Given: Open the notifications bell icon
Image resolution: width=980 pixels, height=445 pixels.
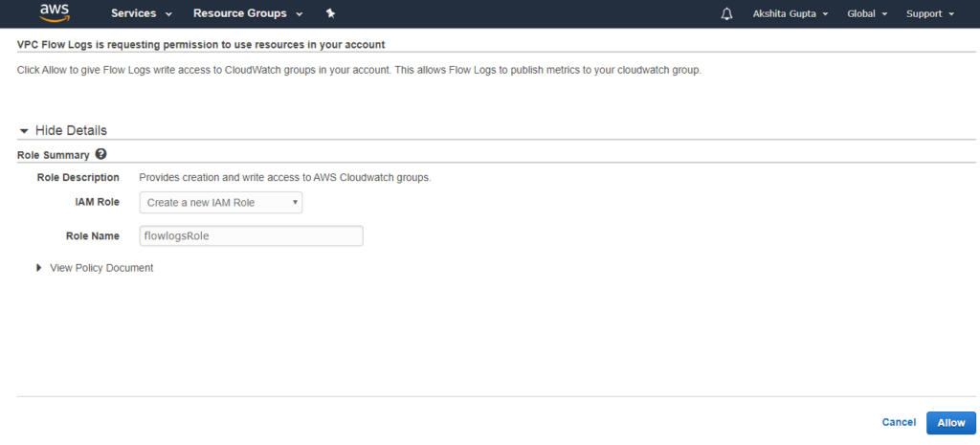Looking at the screenshot, I should [x=726, y=13].
